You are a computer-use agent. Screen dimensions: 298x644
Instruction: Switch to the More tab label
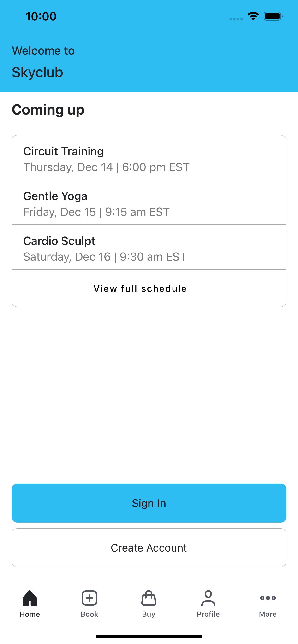click(268, 614)
